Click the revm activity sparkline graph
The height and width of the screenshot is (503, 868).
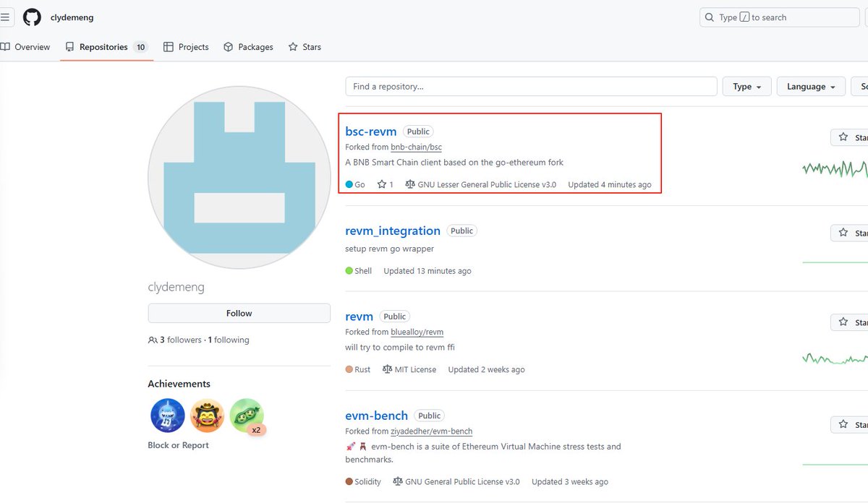[835, 358]
